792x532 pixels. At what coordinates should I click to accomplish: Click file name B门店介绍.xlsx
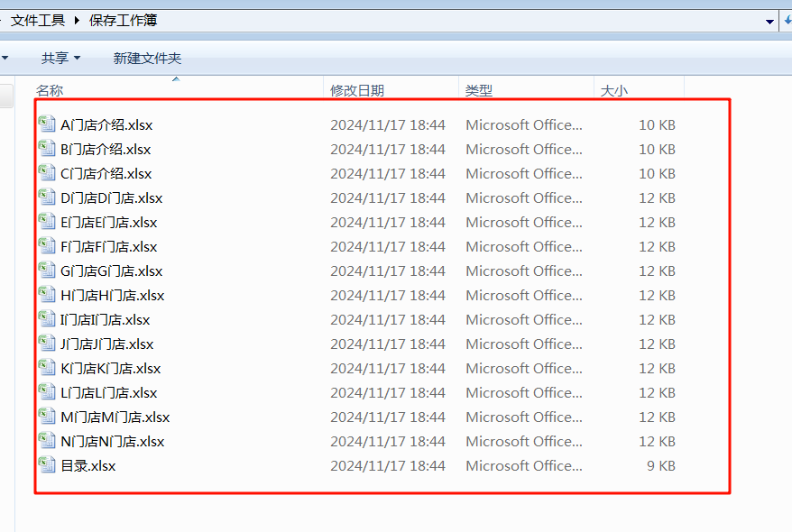(x=106, y=149)
